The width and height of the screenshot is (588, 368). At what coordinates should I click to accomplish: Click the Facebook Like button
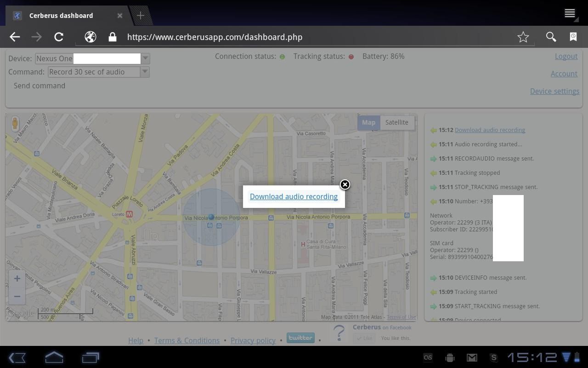pyautogui.click(x=364, y=338)
